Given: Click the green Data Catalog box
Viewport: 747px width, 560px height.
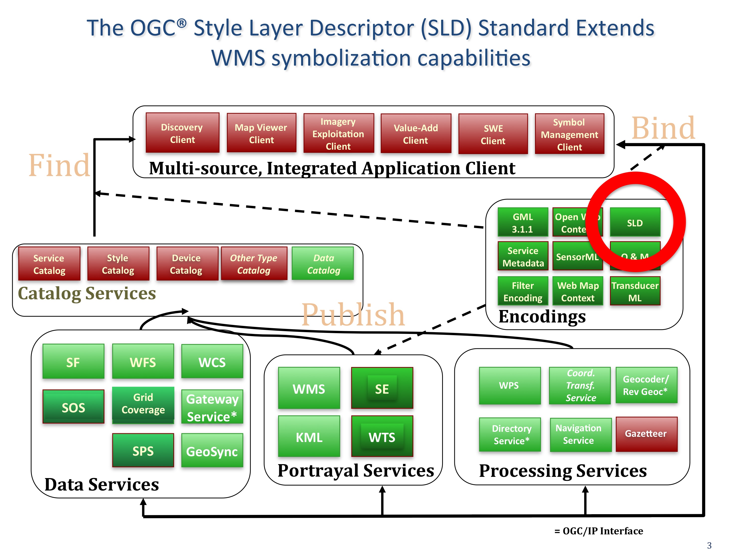Looking at the screenshot, I should point(323,263).
